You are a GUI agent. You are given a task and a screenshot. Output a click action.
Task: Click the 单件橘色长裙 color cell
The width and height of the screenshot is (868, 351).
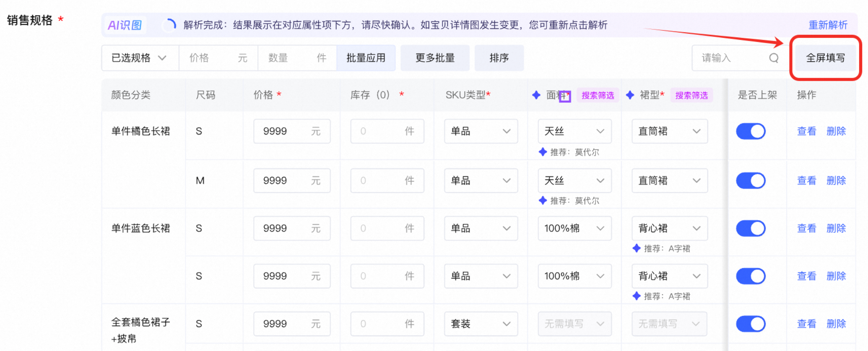click(x=140, y=131)
